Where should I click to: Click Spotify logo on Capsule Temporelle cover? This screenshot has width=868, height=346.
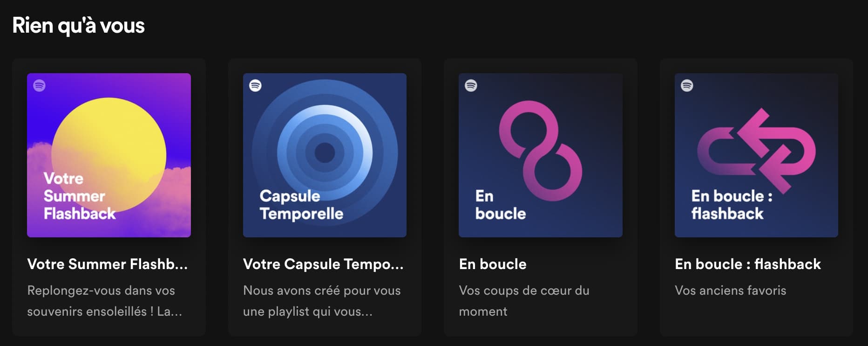tap(255, 85)
